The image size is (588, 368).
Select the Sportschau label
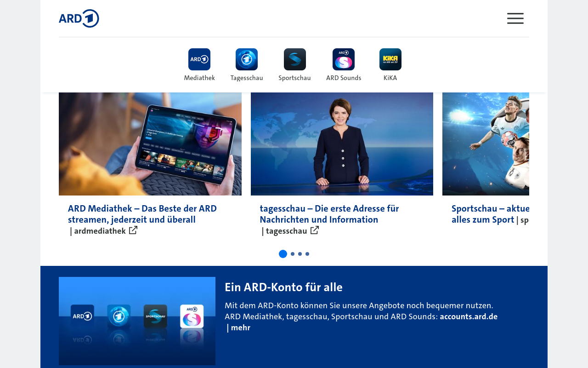(x=295, y=78)
